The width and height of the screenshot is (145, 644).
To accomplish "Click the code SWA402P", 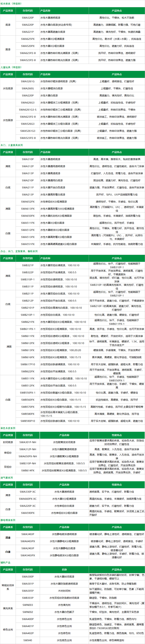I will [x=28, y=633].
